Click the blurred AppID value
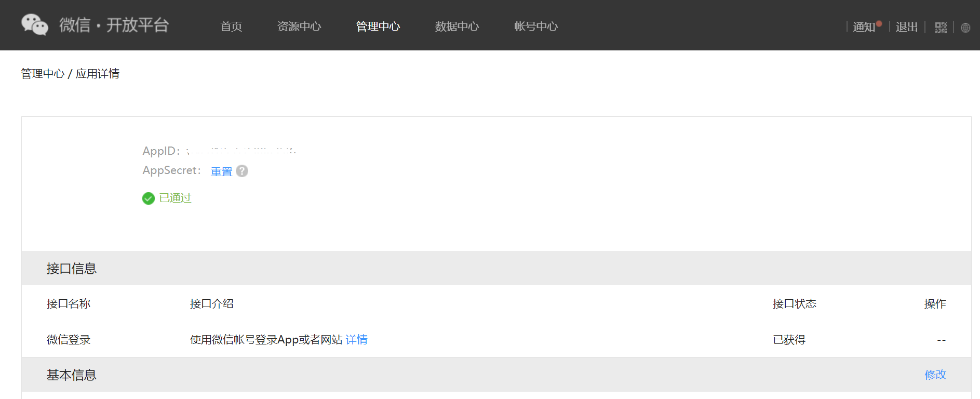 [x=241, y=151]
